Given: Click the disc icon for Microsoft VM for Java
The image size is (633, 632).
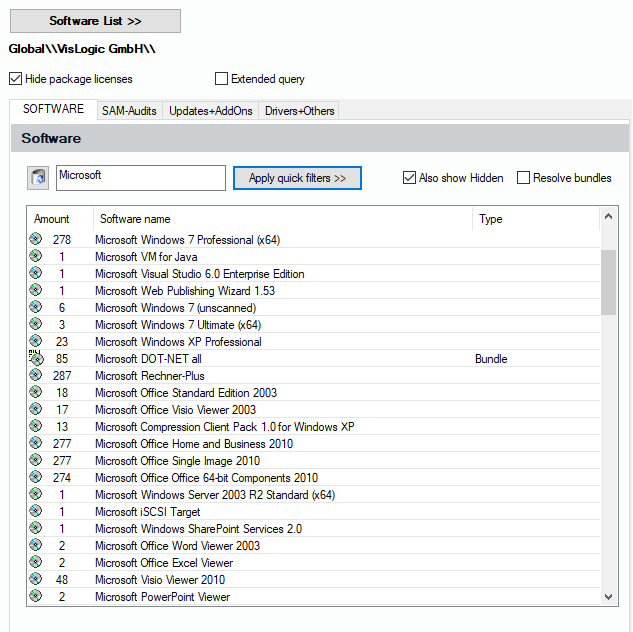Looking at the screenshot, I should tap(36, 256).
